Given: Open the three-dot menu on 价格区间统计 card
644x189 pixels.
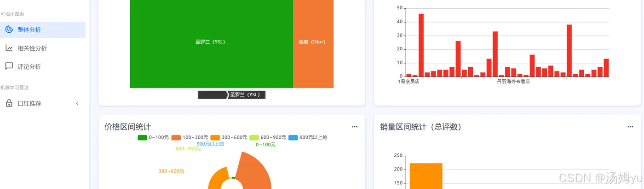Looking at the screenshot, I should point(355,127).
